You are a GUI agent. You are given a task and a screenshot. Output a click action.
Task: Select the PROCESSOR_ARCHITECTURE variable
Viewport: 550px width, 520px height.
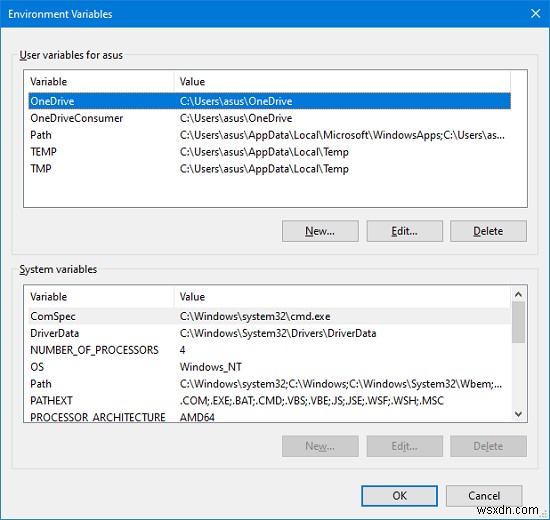[269, 416]
